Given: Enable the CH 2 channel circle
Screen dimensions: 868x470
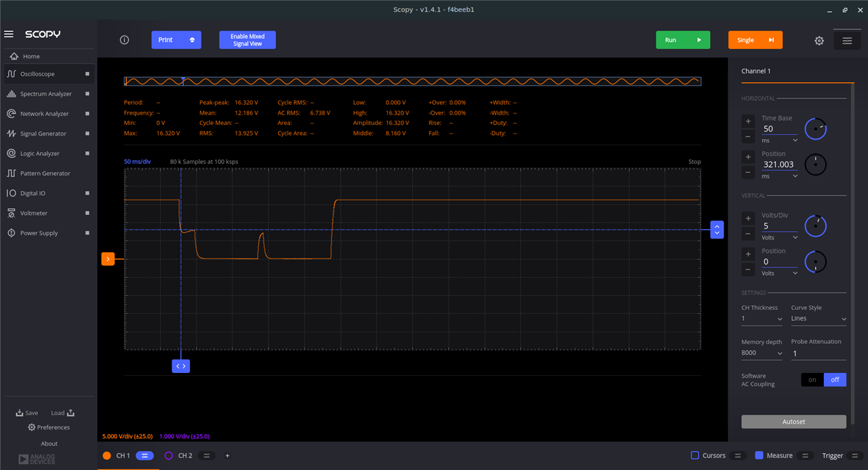Looking at the screenshot, I should pos(169,456).
